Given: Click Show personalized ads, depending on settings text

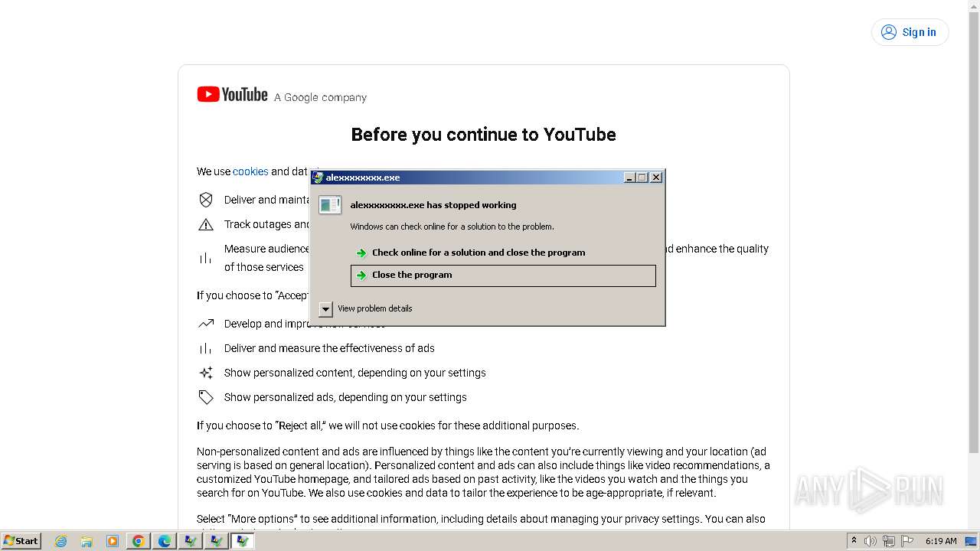Looking at the screenshot, I should pyautogui.click(x=345, y=397).
